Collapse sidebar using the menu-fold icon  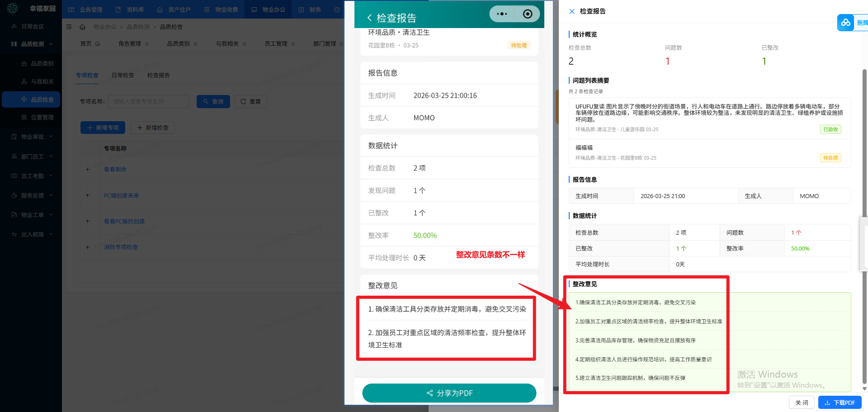click(69, 27)
